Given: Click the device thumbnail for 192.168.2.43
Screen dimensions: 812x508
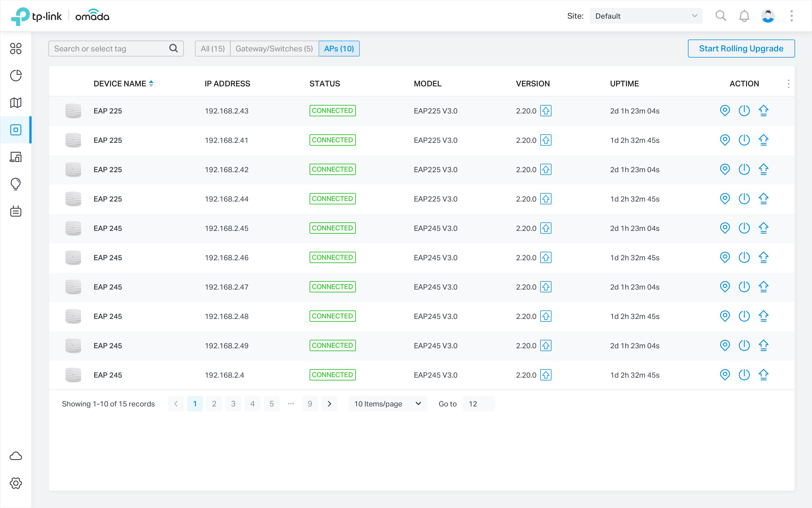Looking at the screenshot, I should click(73, 111).
